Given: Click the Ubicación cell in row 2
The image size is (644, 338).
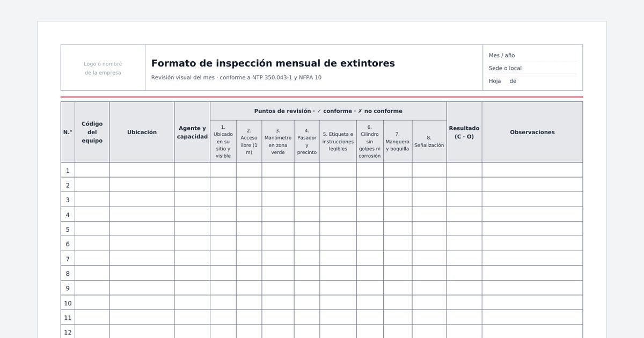Looking at the screenshot, I should coord(142,185).
